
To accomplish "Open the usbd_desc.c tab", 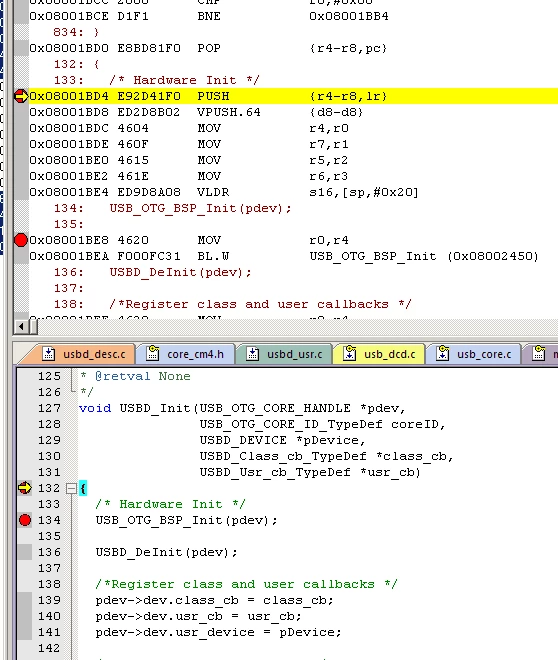I will pos(83,354).
